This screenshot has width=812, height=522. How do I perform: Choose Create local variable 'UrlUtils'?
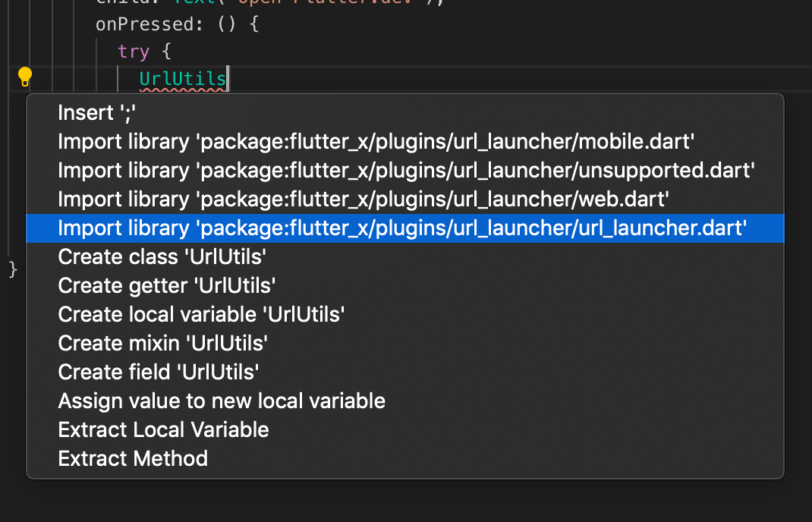[405, 314]
